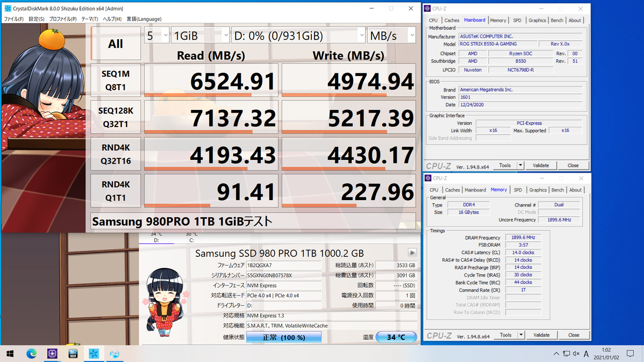This screenshot has width=644, height=362.
Task: Expand Tools dropdown arrow in lower CPU-Z window
Action: click(x=521, y=335)
